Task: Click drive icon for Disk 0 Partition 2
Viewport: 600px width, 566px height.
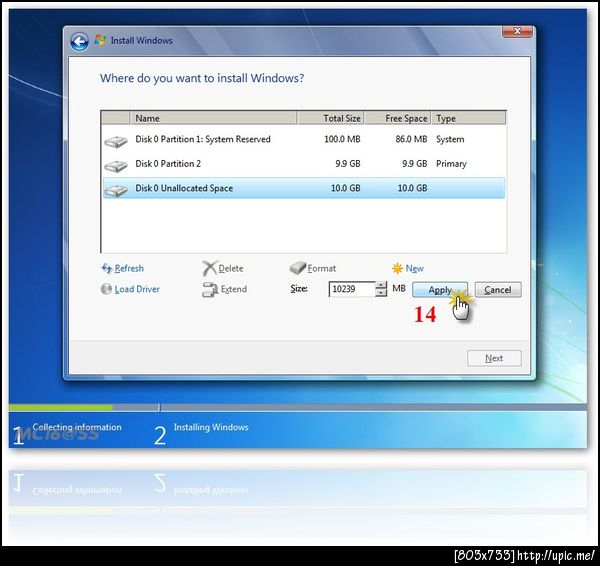Action: click(116, 166)
